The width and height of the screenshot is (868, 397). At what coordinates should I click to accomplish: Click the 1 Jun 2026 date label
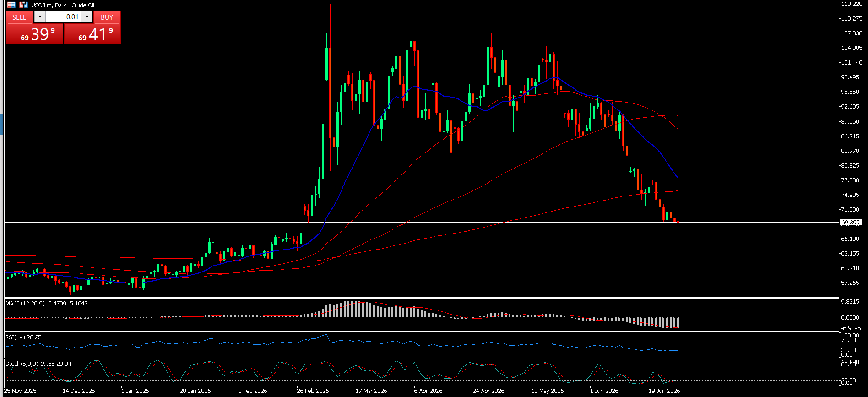[604, 391]
